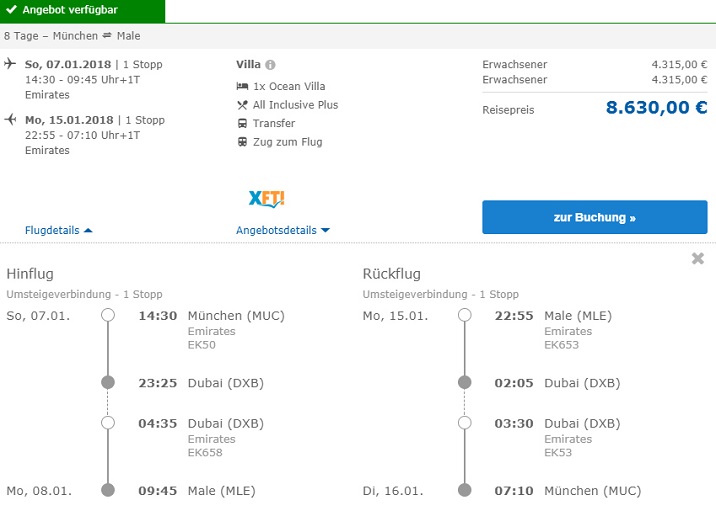716x511 pixels.
Task: Close the flight details panel
Action: point(698,259)
